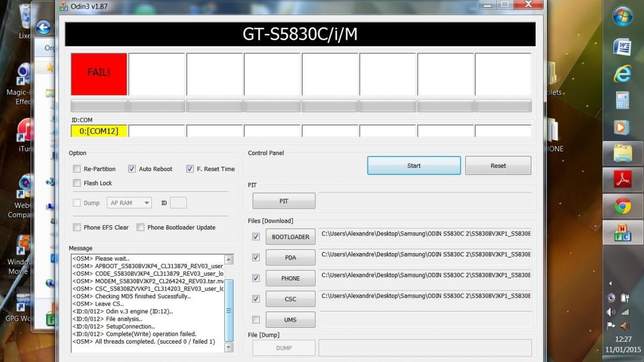The height and width of the screenshot is (362, 644).
Task: Click the back arrow in Explorer window
Action: coord(43,27)
